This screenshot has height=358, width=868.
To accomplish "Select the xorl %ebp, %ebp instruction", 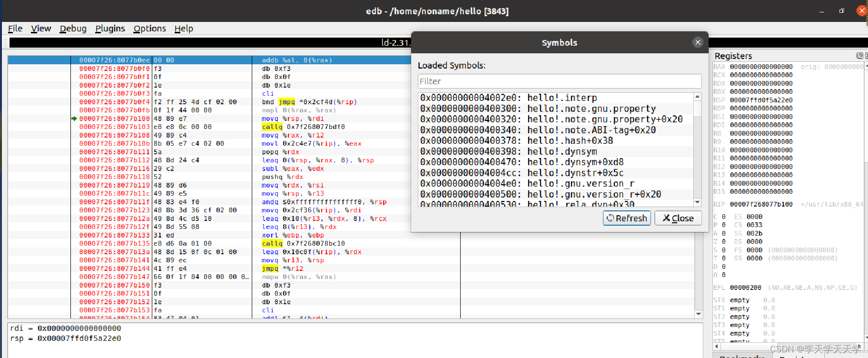I will pos(293,235).
